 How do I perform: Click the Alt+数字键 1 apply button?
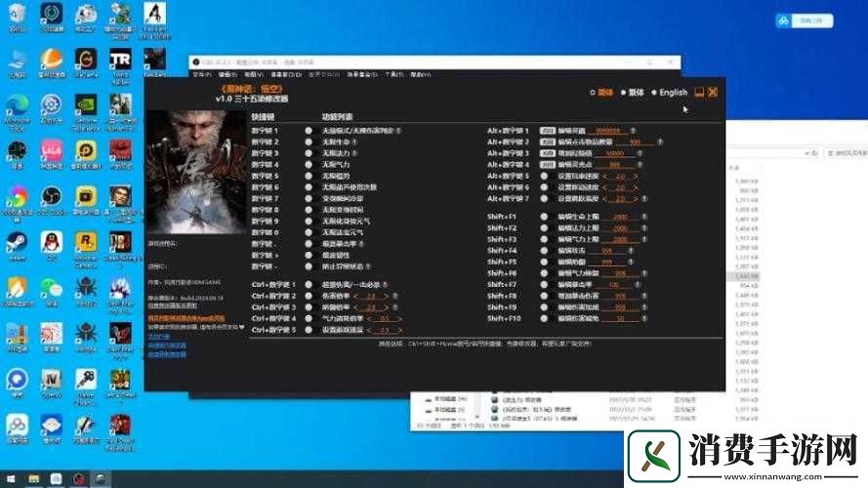point(548,131)
